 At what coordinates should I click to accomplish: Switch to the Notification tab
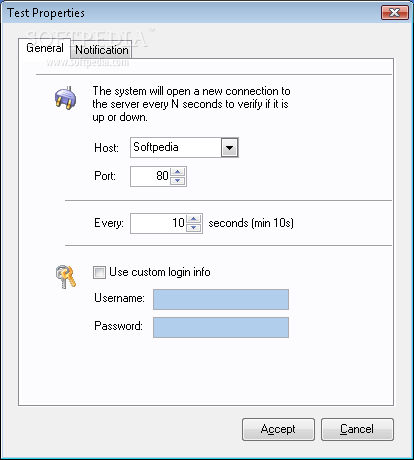point(101,50)
